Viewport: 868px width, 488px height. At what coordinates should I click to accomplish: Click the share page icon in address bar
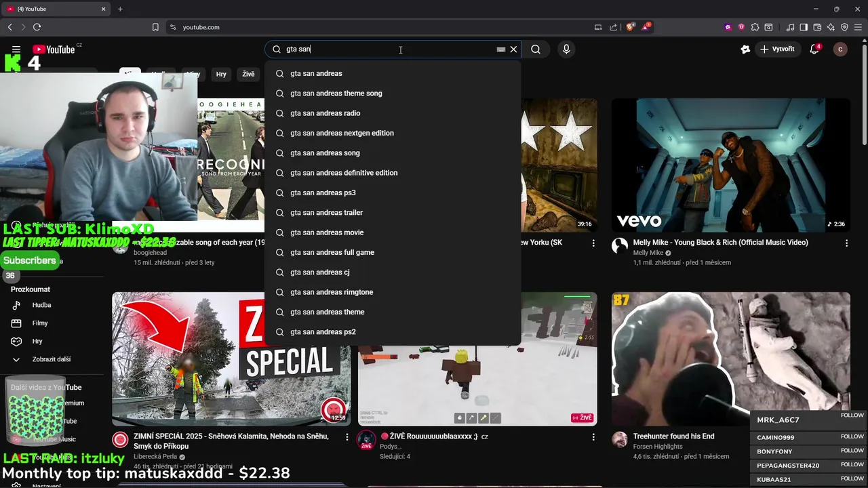pos(614,27)
